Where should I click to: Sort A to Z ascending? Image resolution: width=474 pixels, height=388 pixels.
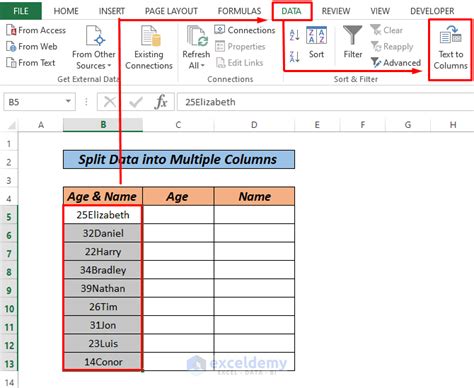(294, 35)
